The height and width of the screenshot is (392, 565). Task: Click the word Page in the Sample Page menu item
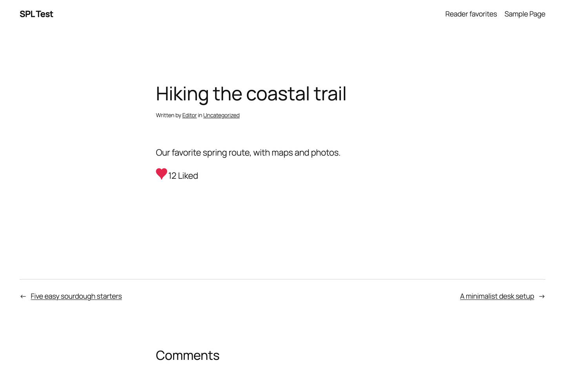(537, 15)
